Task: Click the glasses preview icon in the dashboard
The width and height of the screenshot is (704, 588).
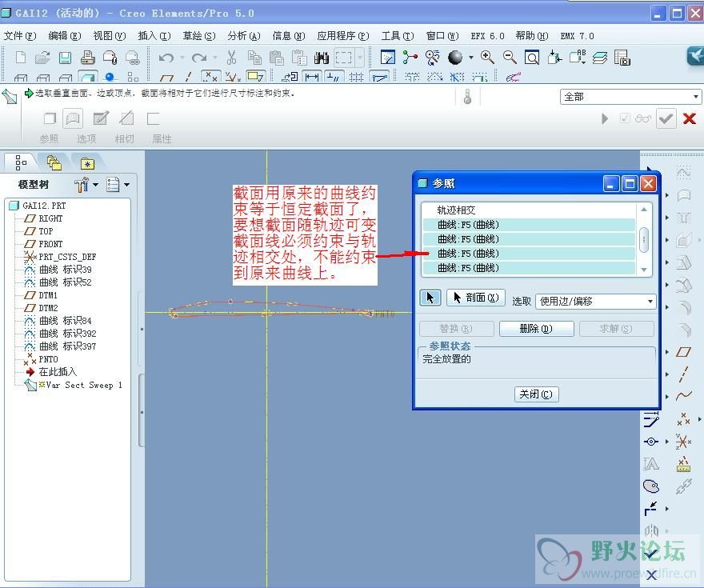Action: coord(643,118)
